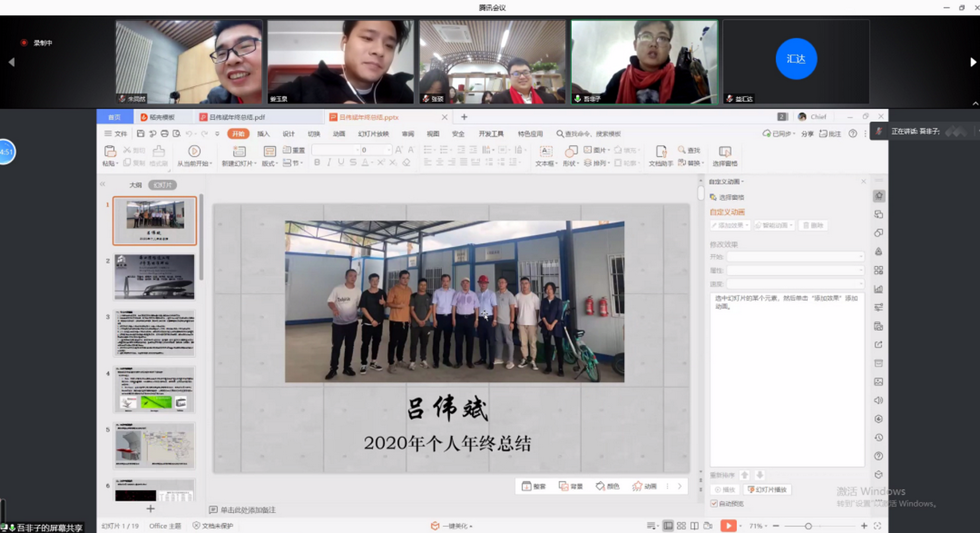Click the orange slideshow play button in status bar
980x533 pixels.
[728, 526]
